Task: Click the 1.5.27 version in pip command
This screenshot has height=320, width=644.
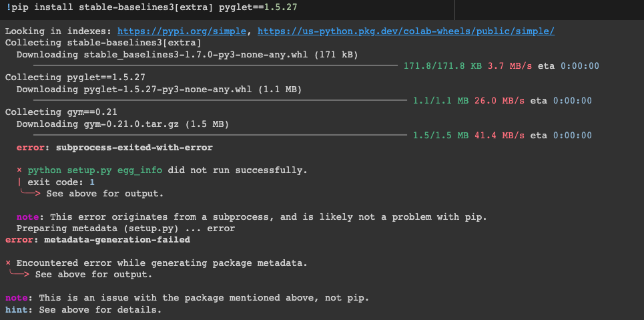Action: [280, 8]
